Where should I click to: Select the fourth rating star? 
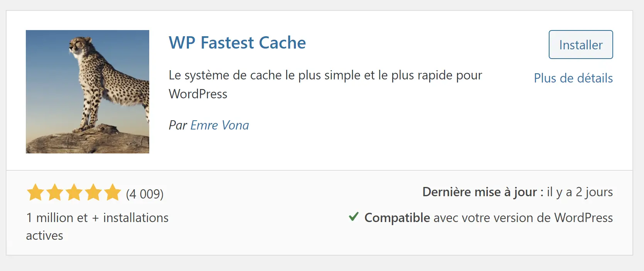click(x=93, y=192)
